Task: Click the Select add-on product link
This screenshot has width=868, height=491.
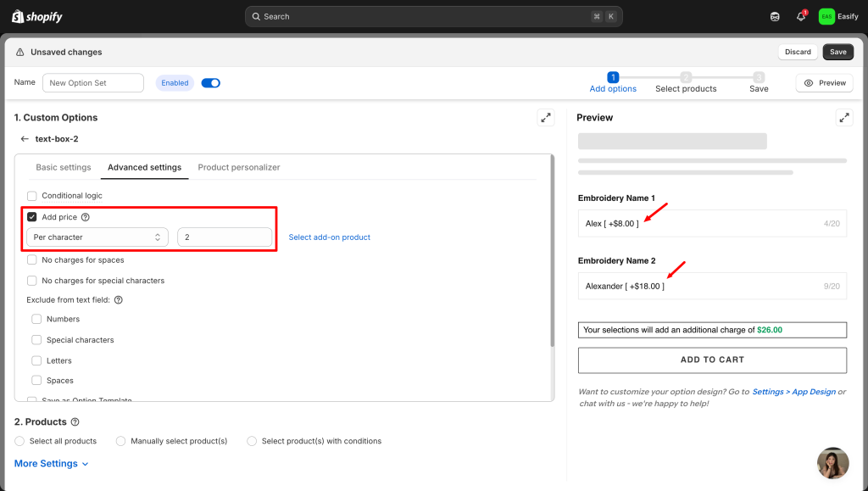Action: tap(330, 237)
